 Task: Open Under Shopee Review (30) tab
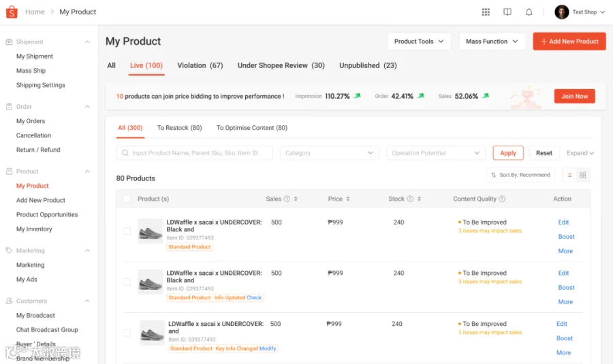[281, 65]
